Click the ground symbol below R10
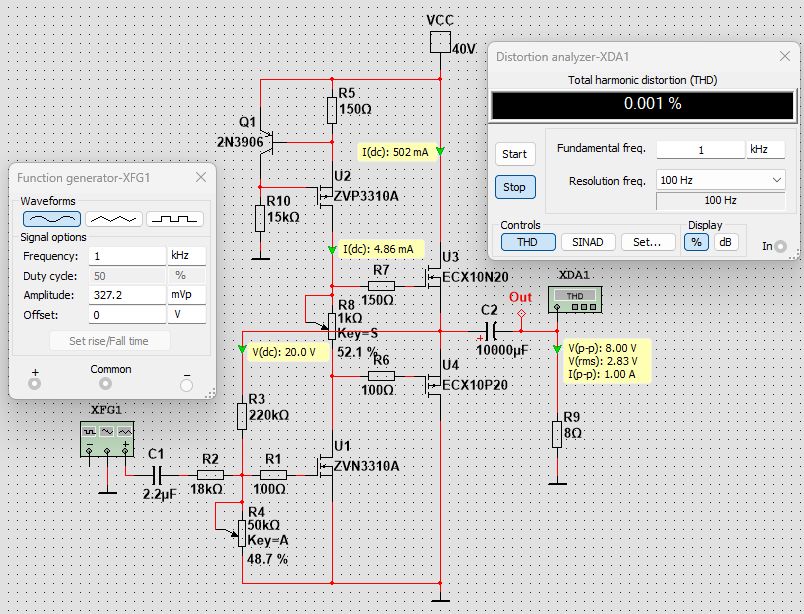Screen dimensions: 804x614 pyautogui.click(x=260, y=259)
